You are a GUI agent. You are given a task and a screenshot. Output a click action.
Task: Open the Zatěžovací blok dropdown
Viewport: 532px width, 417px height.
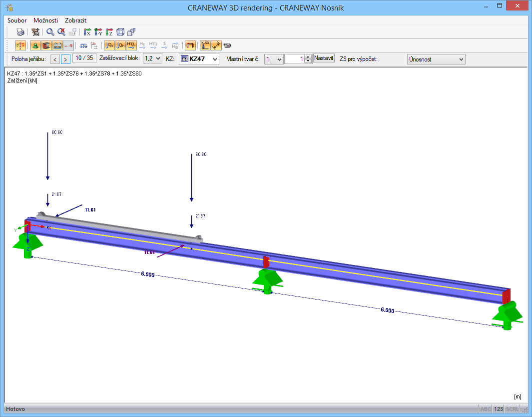pos(152,58)
